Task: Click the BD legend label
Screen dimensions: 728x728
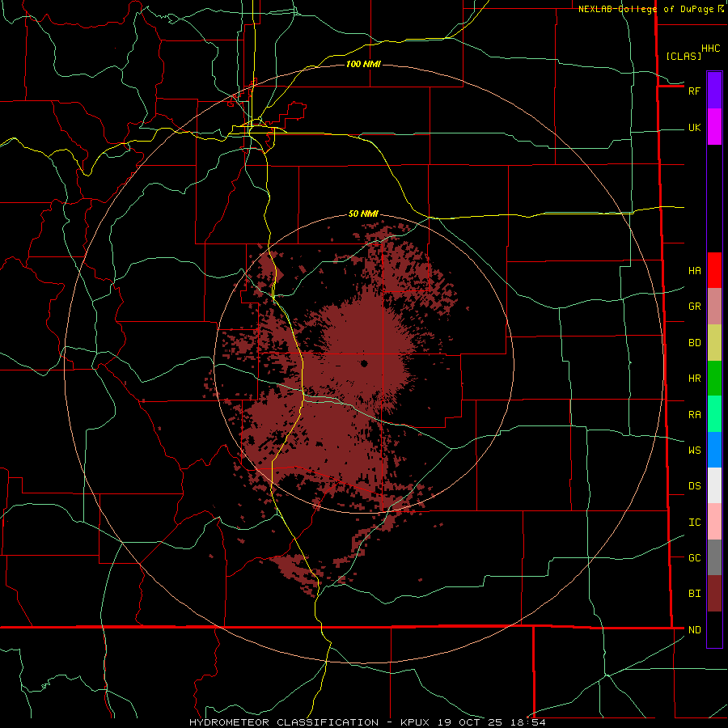Action: pyautogui.click(x=694, y=343)
